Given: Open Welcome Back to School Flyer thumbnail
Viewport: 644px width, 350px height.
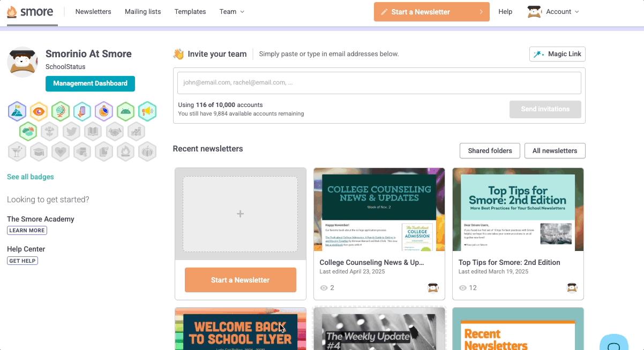Looking at the screenshot, I should pyautogui.click(x=241, y=329).
